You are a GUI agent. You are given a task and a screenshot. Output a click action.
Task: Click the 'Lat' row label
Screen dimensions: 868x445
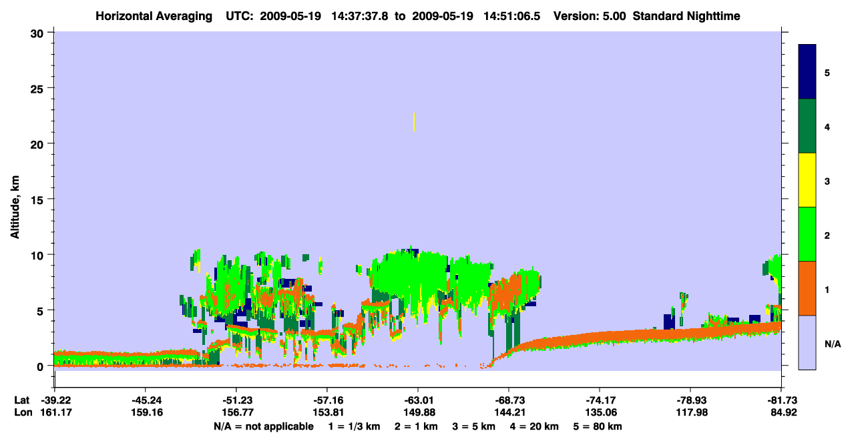21,400
